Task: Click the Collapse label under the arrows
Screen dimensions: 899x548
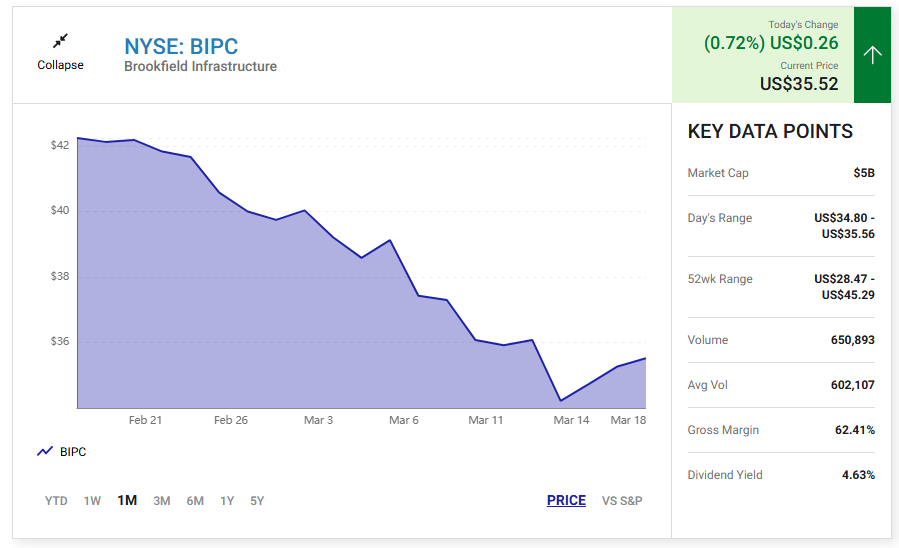Action: (60, 65)
